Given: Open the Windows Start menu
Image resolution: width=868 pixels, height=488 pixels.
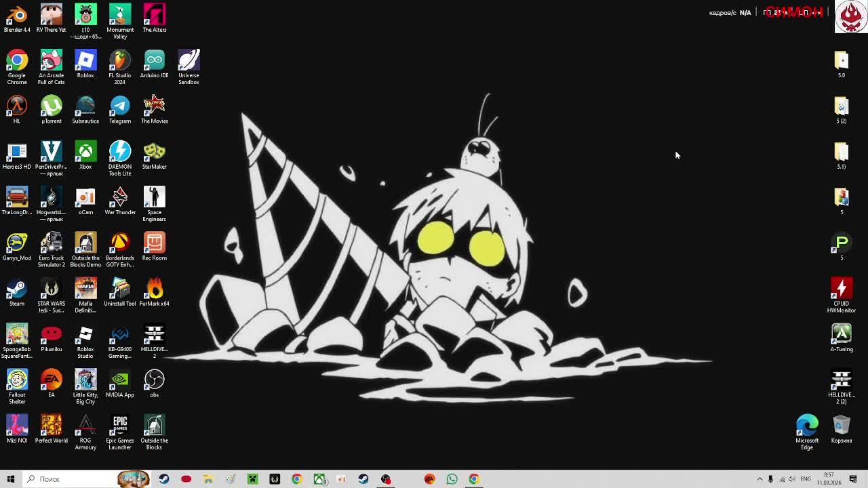Looking at the screenshot, I should (11, 479).
